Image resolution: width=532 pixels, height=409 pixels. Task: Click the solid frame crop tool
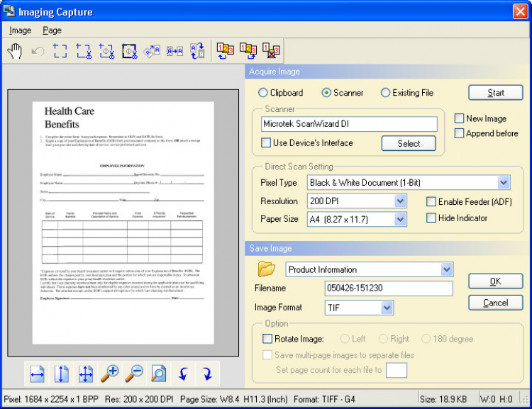click(x=130, y=51)
